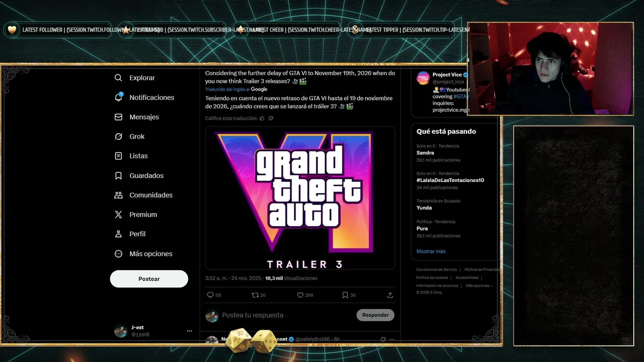The width and height of the screenshot is (644, 362).
Task: Click the Accesibilidad footer link
Action: click(x=467, y=278)
